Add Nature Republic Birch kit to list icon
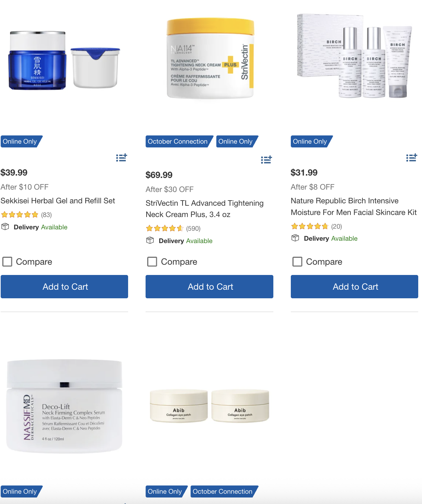The height and width of the screenshot is (504, 422). [411, 158]
